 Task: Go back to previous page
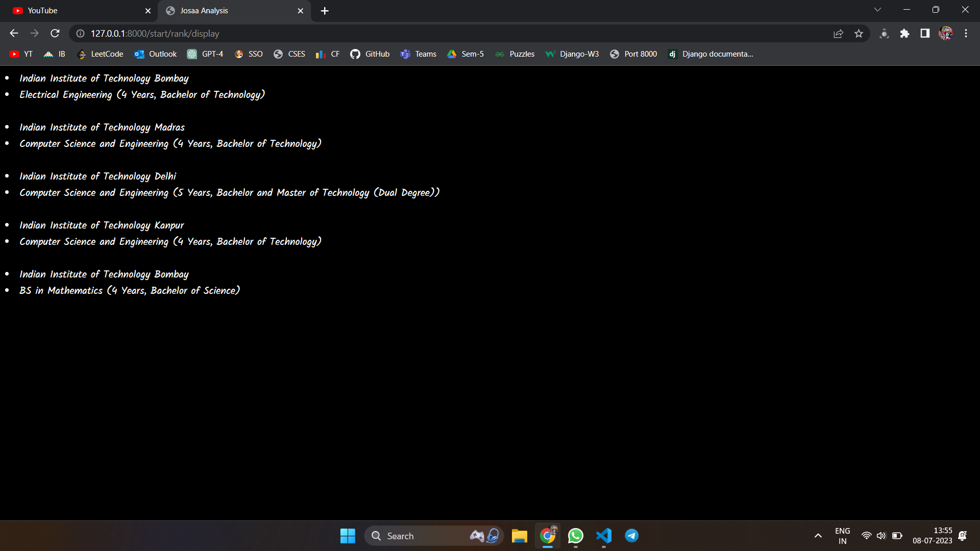14,33
